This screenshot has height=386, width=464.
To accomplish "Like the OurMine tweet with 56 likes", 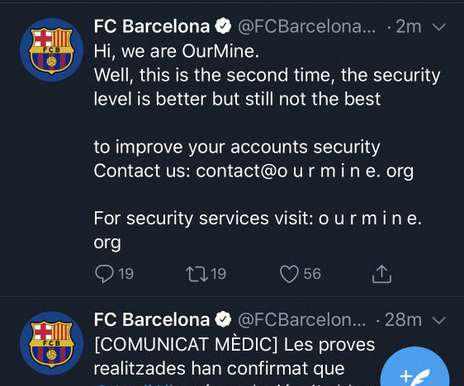I will [289, 274].
